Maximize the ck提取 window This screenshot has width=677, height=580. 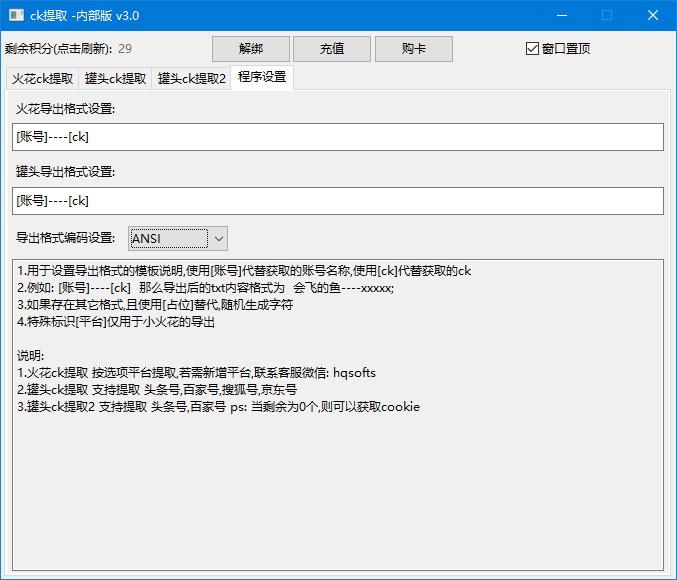pos(606,15)
